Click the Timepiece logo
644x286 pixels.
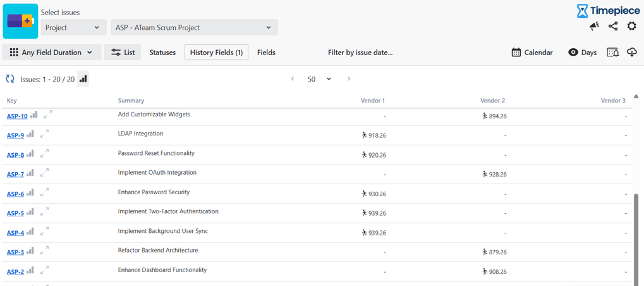point(608,11)
